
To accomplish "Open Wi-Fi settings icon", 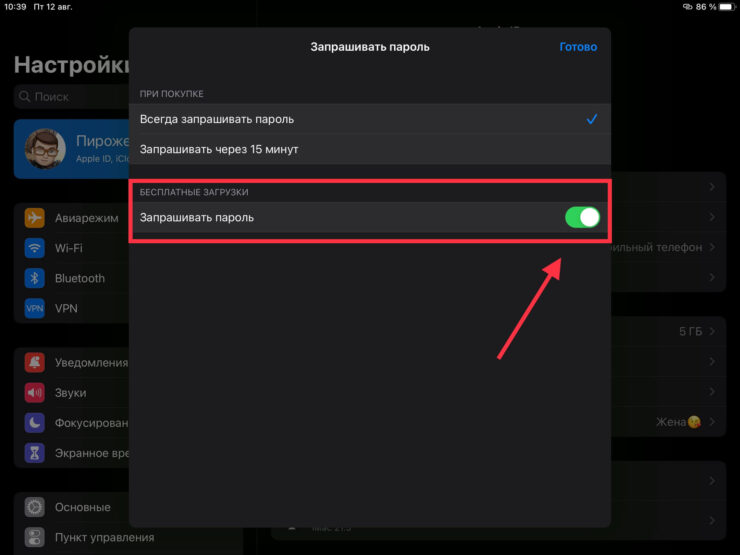I will pos(35,248).
